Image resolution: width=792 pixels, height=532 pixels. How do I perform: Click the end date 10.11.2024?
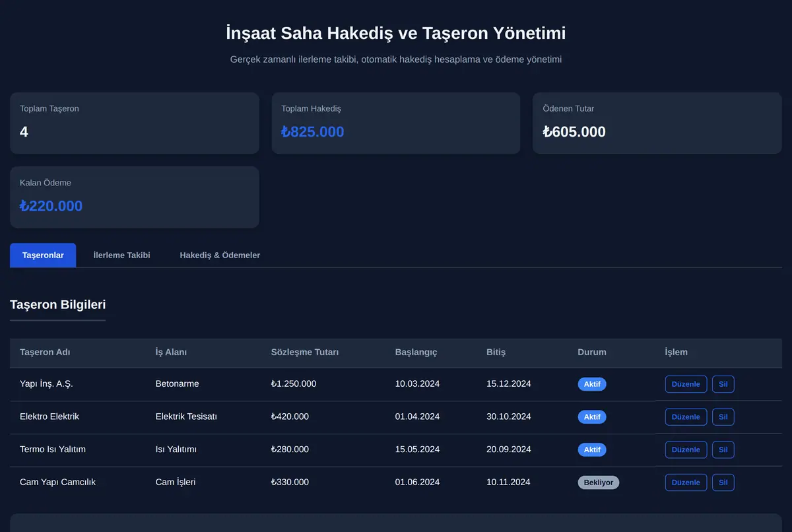(x=508, y=482)
